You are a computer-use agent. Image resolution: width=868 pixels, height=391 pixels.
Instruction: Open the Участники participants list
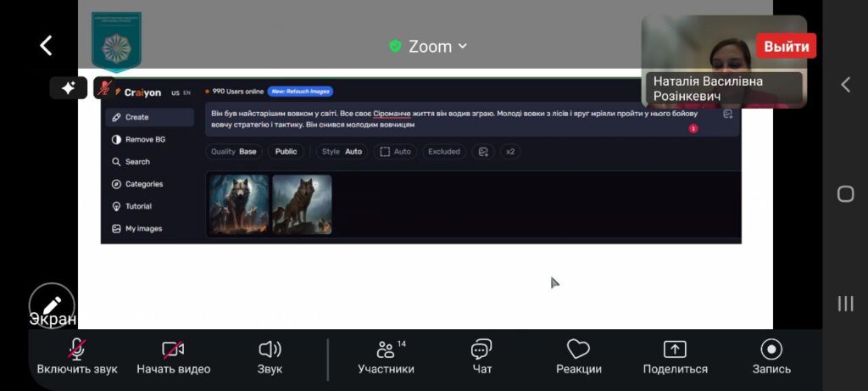[386, 356]
